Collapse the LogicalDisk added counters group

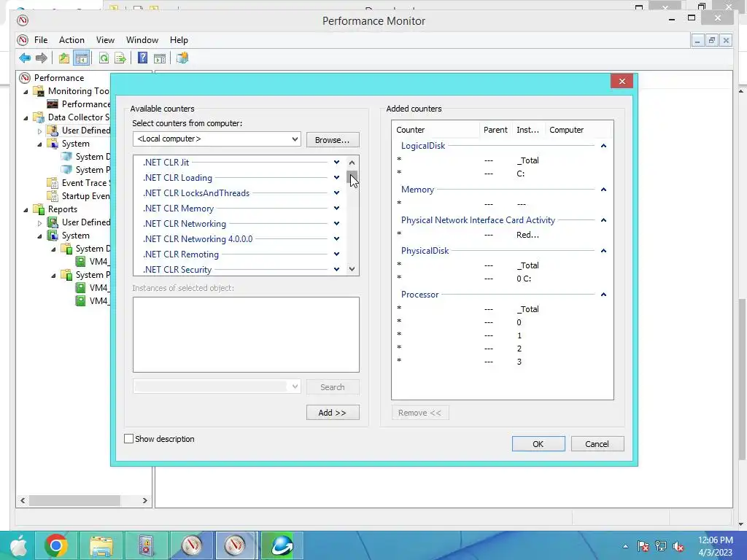point(603,146)
